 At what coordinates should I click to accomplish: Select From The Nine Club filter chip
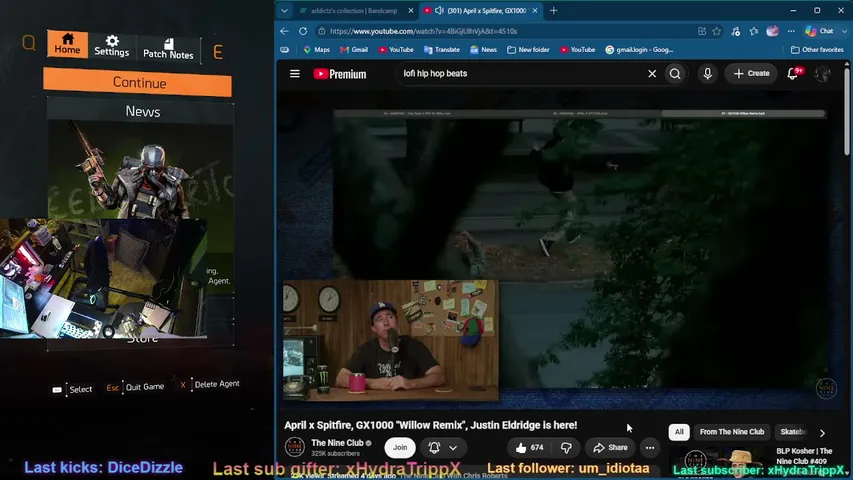(732, 432)
